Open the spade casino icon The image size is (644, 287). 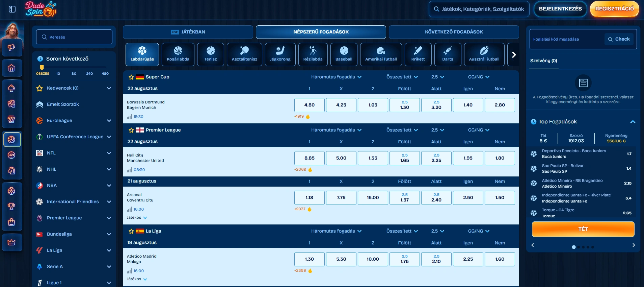pyautogui.click(x=11, y=88)
